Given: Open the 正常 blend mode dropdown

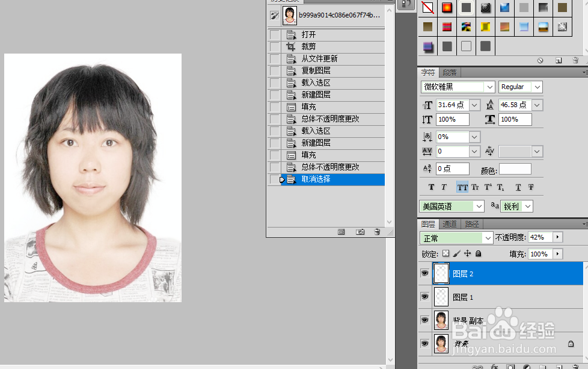Looking at the screenshot, I should (488, 238).
